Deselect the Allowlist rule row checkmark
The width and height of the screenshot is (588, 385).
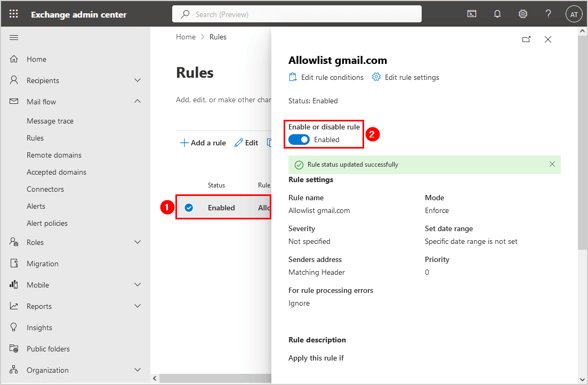click(189, 208)
